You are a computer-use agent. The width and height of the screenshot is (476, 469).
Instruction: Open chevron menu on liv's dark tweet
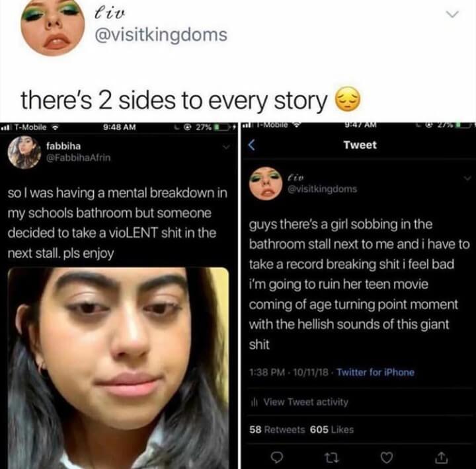pos(467,178)
